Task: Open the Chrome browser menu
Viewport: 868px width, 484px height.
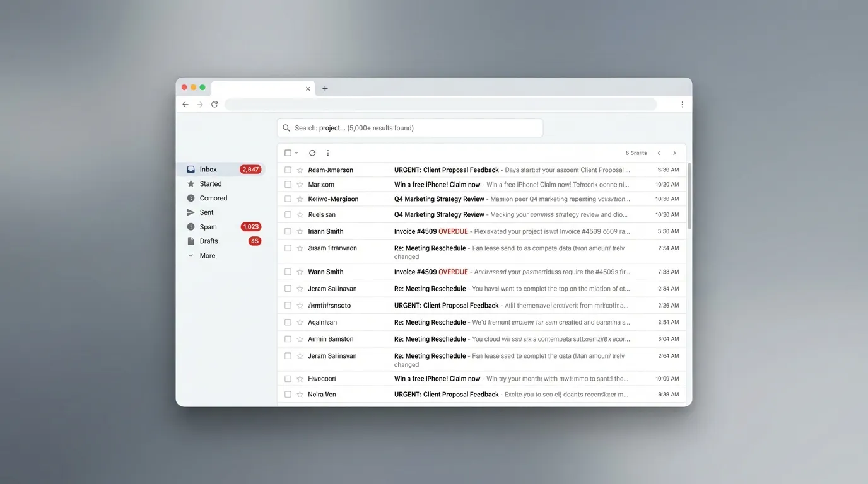Action: 682,104
